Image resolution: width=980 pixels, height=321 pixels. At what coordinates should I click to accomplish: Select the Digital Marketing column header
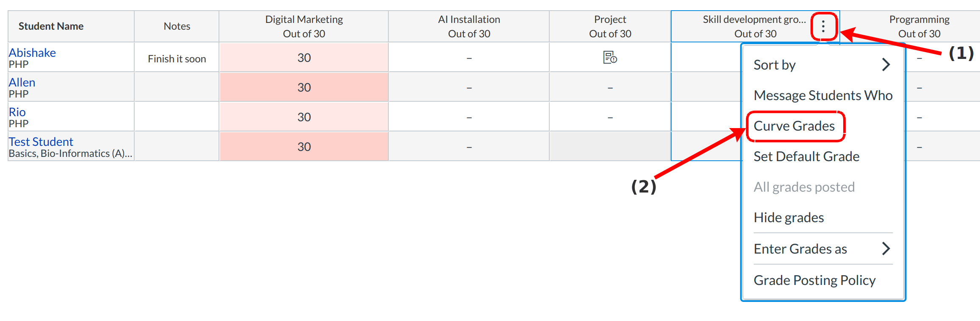point(304,26)
